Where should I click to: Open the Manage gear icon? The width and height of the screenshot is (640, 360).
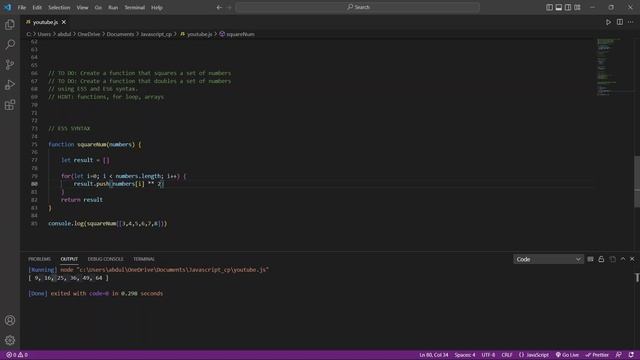click(x=10, y=340)
